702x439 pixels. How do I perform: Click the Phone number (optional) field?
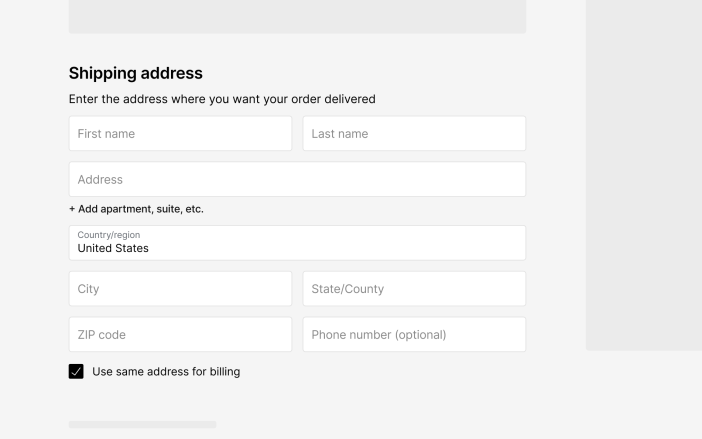(414, 335)
